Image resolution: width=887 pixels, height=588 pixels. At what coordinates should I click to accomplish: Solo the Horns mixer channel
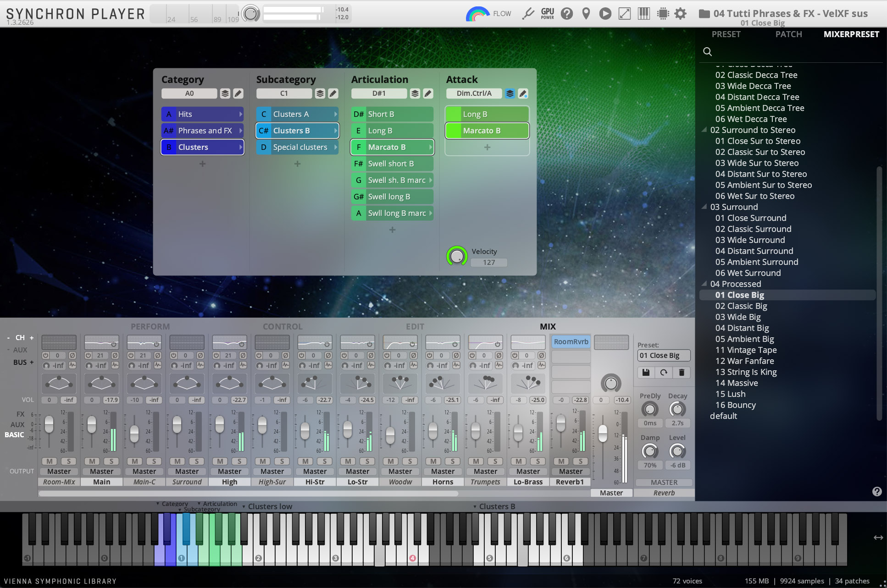click(453, 461)
